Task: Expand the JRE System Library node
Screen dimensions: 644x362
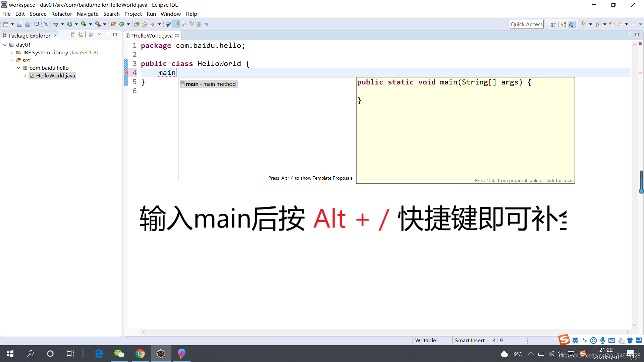Action: pos(12,52)
